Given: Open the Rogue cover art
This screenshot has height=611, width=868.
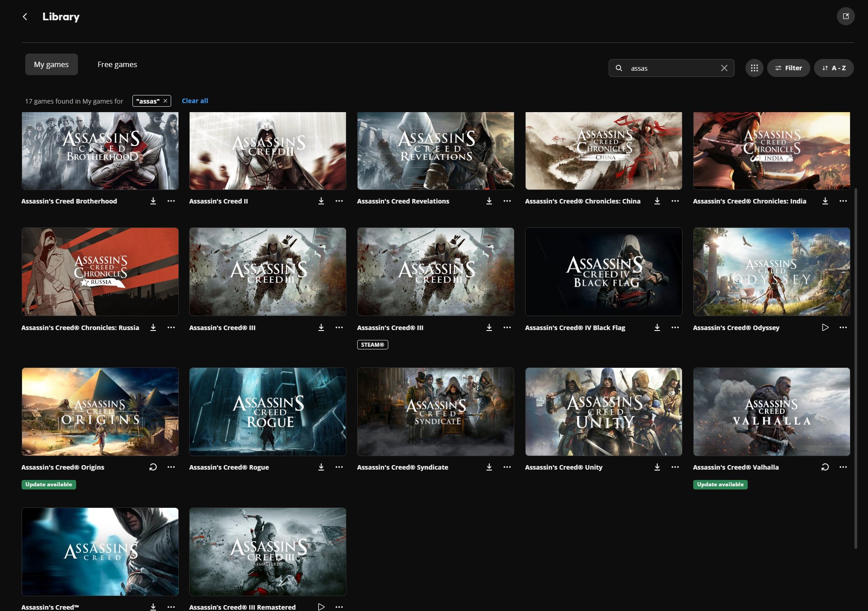Looking at the screenshot, I should point(268,412).
